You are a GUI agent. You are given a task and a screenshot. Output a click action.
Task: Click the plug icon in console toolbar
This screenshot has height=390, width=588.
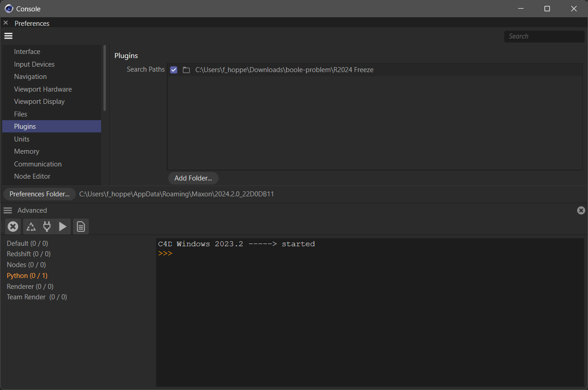(47, 226)
